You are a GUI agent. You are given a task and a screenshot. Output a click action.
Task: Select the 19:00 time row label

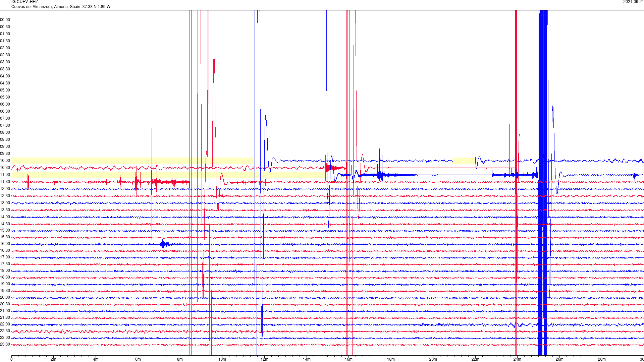click(5, 284)
